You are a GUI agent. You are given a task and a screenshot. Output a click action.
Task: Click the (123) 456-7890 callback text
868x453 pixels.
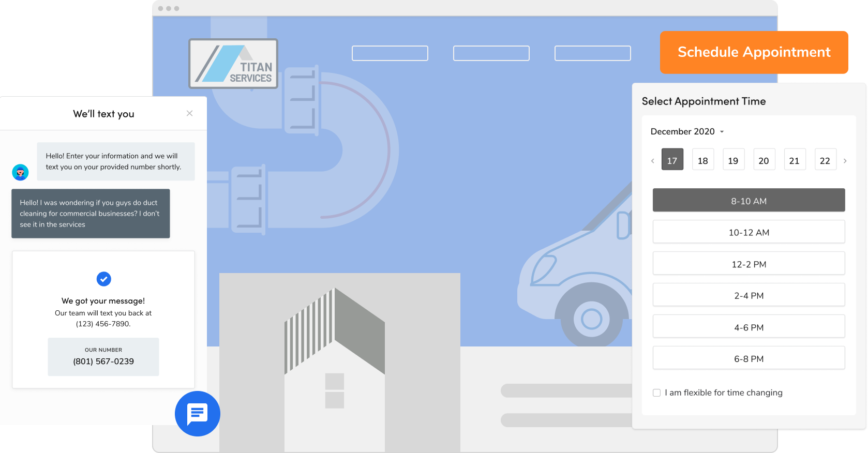[x=103, y=324]
